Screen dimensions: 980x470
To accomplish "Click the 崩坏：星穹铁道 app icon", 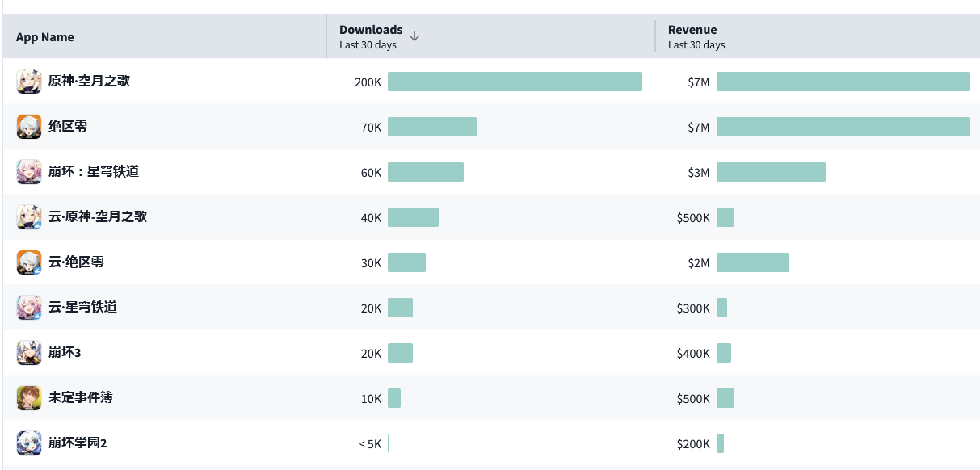I will pyautogui.click(x=29, y=172).
